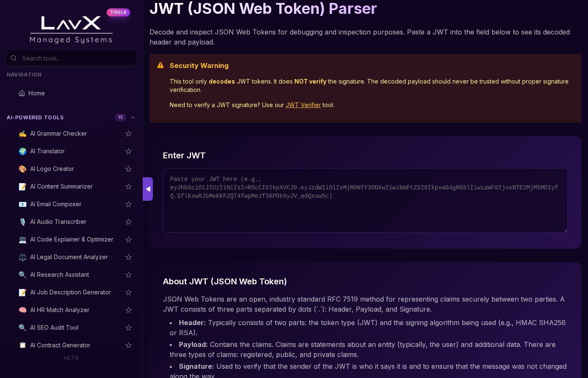Click the AI Grammar Checker writing-hand icon
Viewport: 588px width, 378px height.
click(x=23, y=134)
